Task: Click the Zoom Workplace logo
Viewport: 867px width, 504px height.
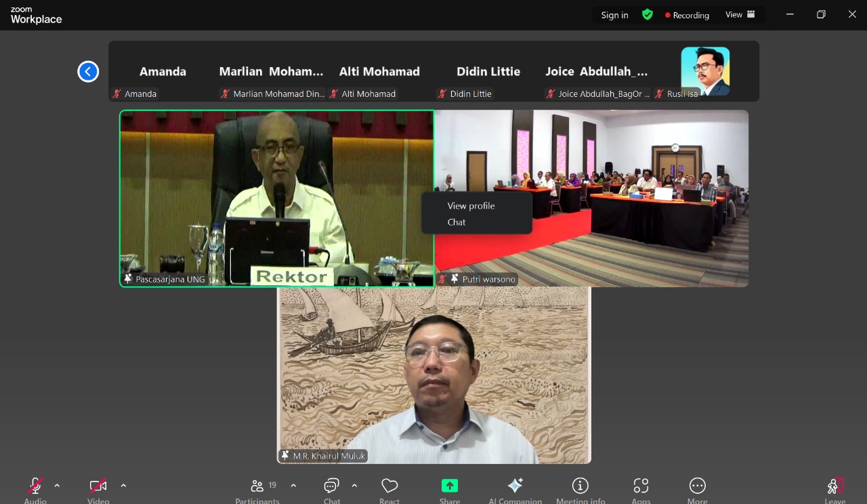Action: [36, 16]
